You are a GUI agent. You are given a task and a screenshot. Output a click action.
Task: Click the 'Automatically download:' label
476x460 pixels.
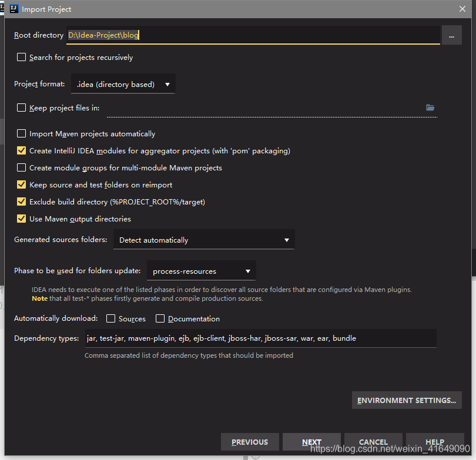pos(56,318)
